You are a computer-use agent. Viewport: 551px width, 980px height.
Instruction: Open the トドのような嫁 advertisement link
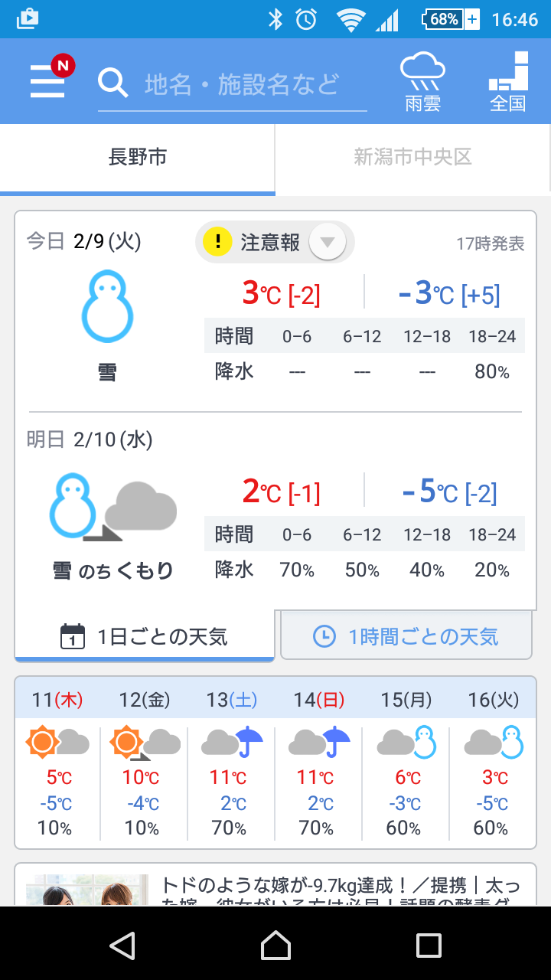click(341, 888)
